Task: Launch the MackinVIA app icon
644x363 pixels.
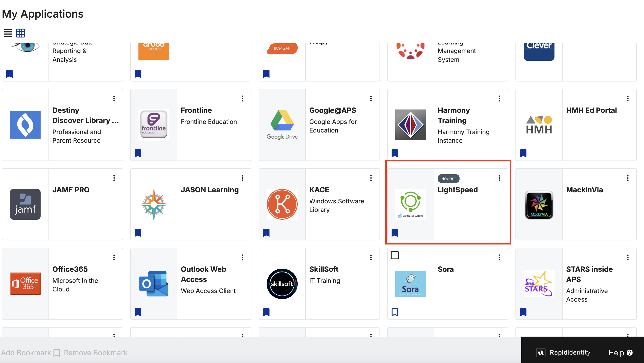Action: pos(539,205)
